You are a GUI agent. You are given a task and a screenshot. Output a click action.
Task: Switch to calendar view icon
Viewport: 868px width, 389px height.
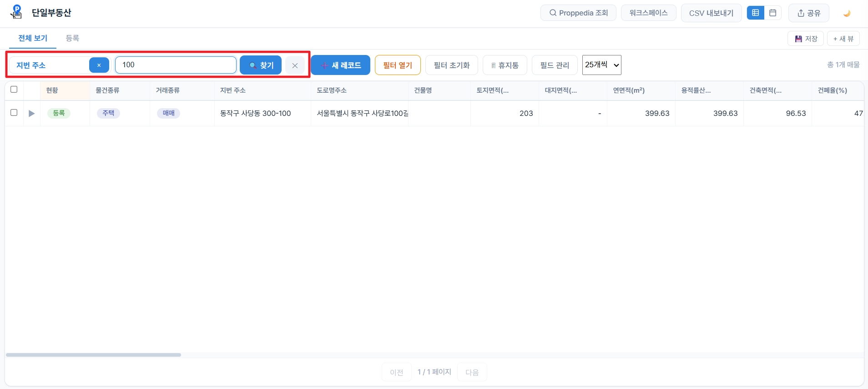(772, 13)
